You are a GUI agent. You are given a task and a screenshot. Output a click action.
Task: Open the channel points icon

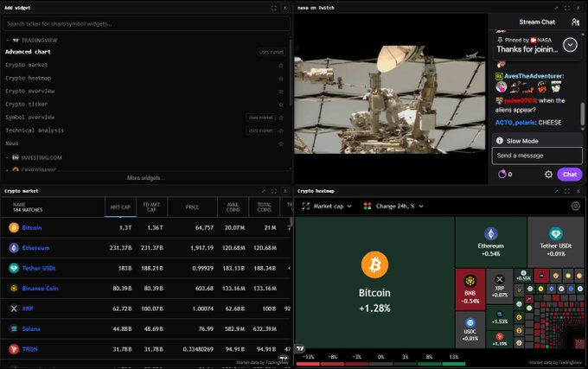pos(502,175)
